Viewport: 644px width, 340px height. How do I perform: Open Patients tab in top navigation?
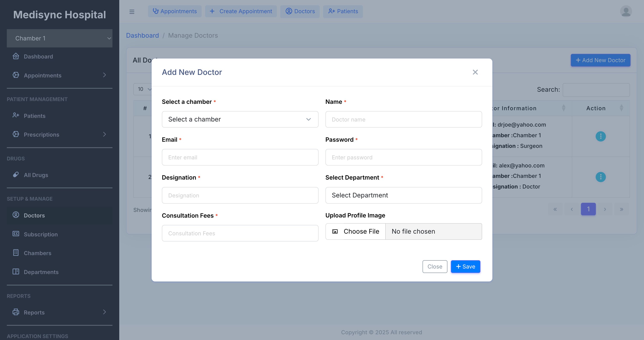[x=343, y=11]
